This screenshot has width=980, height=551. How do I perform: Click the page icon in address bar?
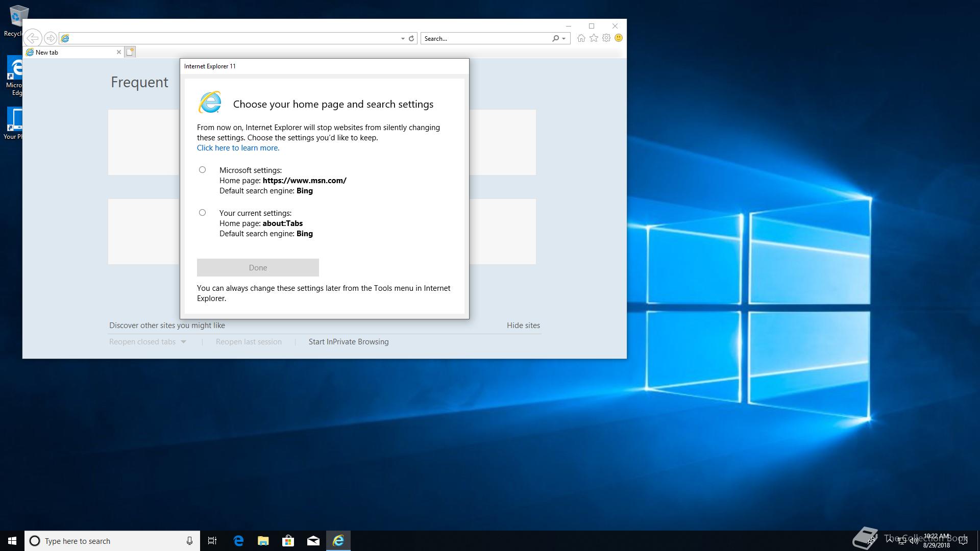[x=65, y=38]
